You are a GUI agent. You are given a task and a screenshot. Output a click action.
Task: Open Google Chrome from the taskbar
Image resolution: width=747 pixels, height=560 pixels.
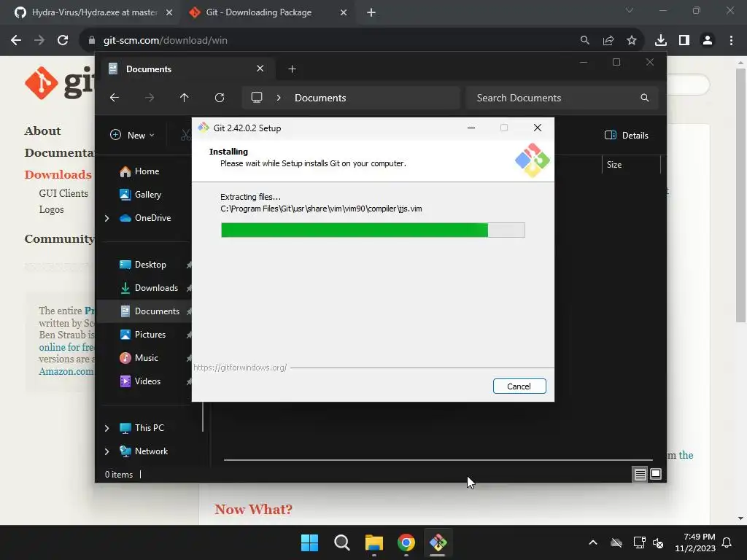coord(406,542)
